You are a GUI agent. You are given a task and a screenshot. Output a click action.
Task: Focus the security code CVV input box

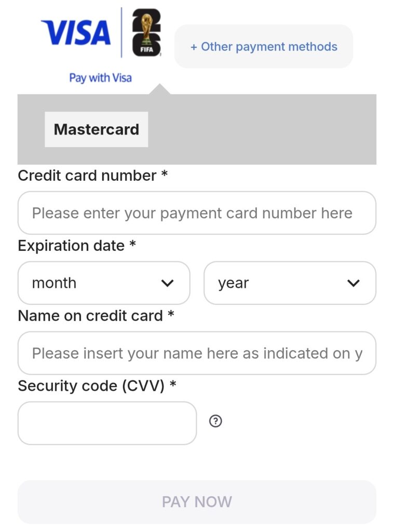click(107, 423)
